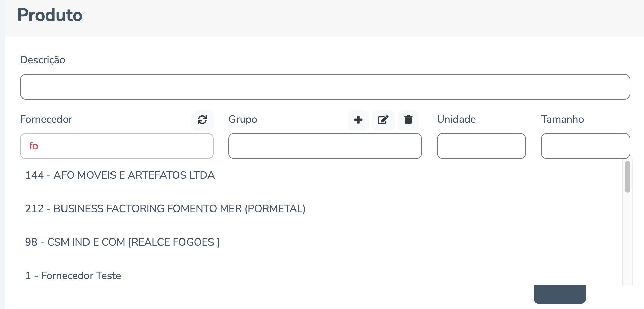Click the Descrição label
The width and height of the screenshot is (644, 309).
[43, 60]
